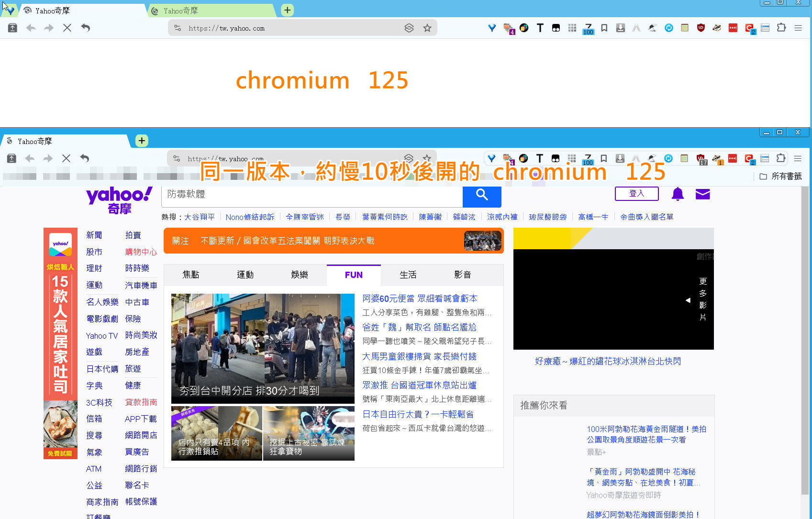Click the site settings icon in top address bar
The height and width of the screenshot is (519, 812).
pos(178,28)
